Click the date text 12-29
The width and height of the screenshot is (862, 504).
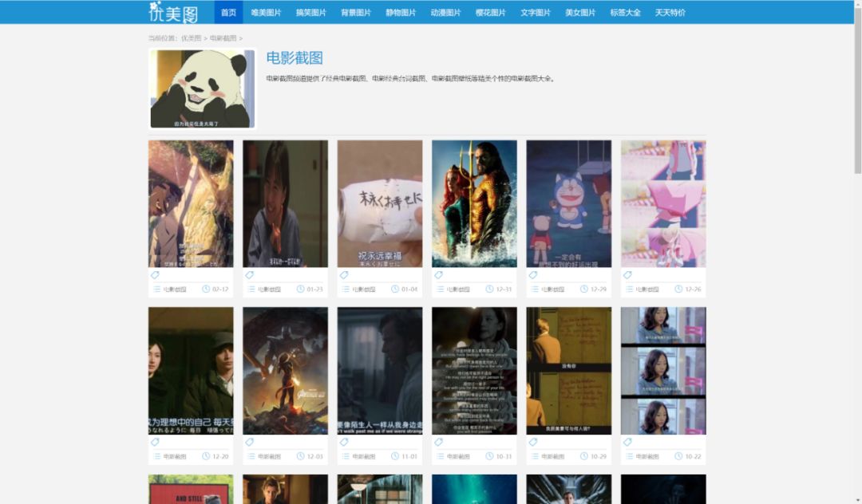(599, 289)
